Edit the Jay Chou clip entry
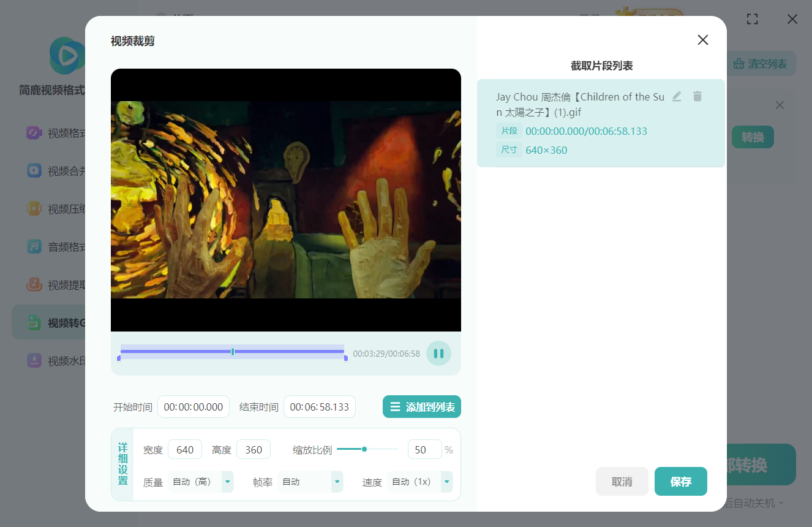 coord(677,96)
